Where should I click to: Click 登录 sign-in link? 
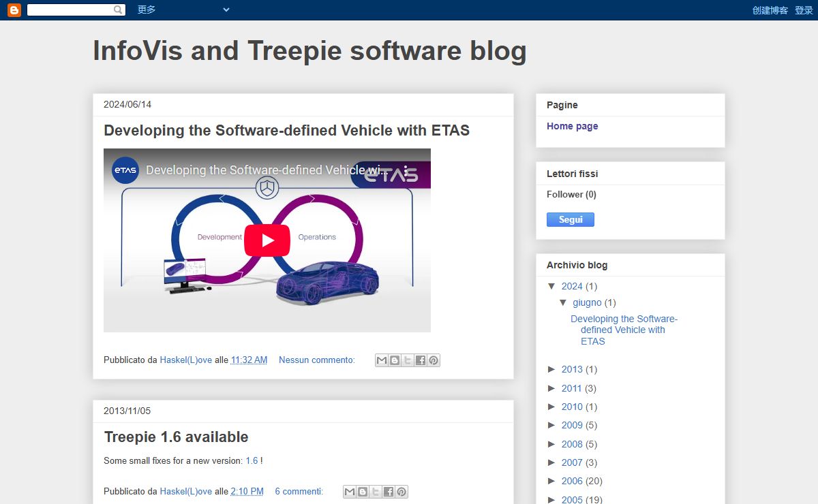tap(804, 10)
